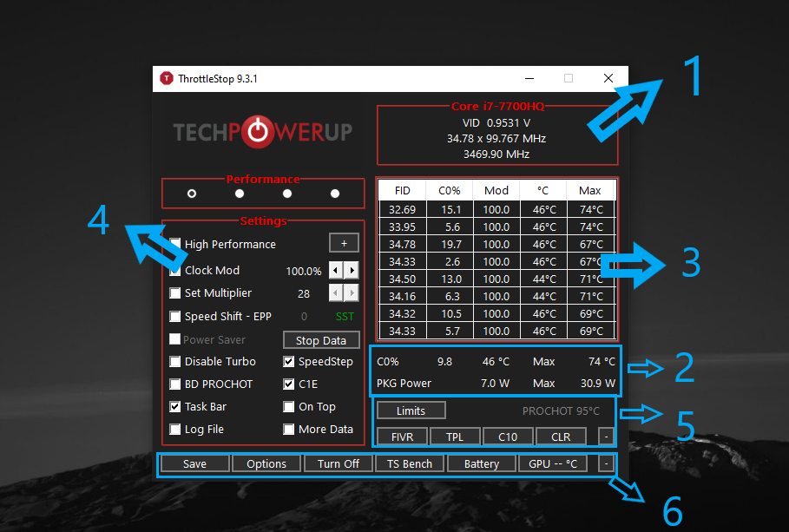
Task: Click the °C column header
Action: point(543,191)
